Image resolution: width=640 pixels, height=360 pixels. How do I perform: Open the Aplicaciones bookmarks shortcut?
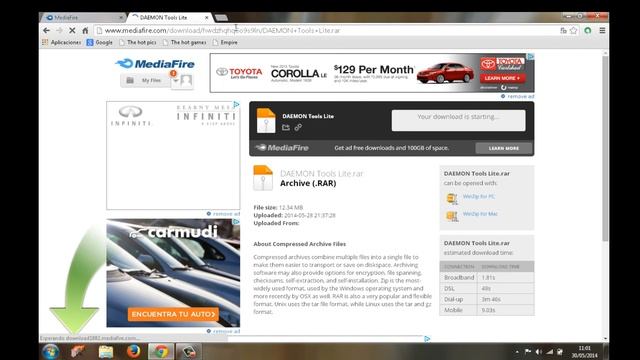click(x=62, y=42)
